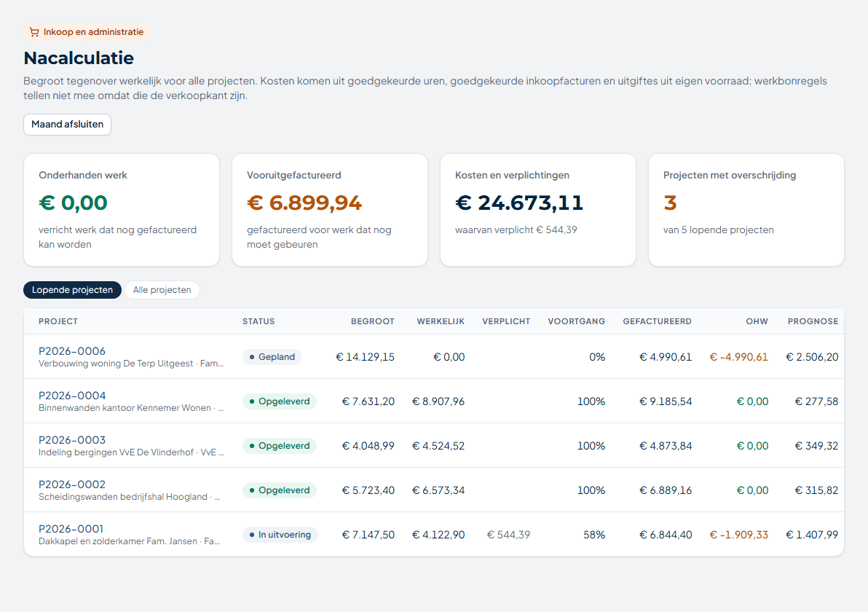Click the Projecten met overschrijding card
Image resolution: width=868 pixels, height=612 pixels.
point(746,210)
